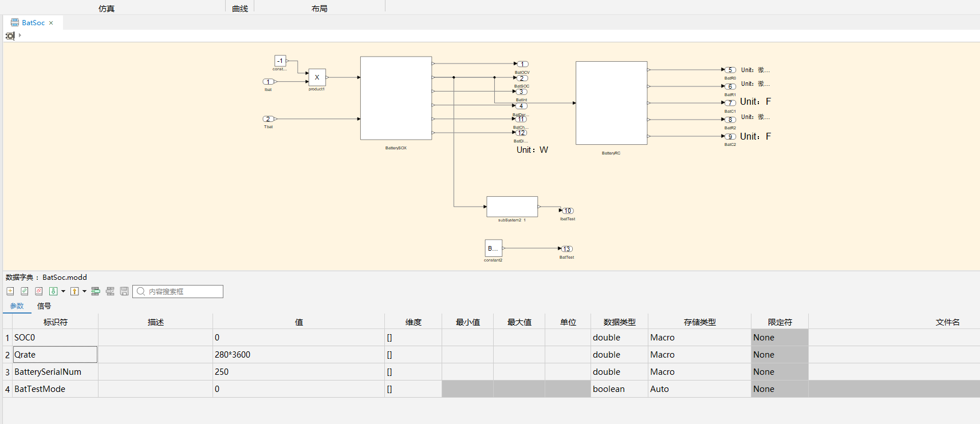Open the data type cell for SOC0

point(620,338)
